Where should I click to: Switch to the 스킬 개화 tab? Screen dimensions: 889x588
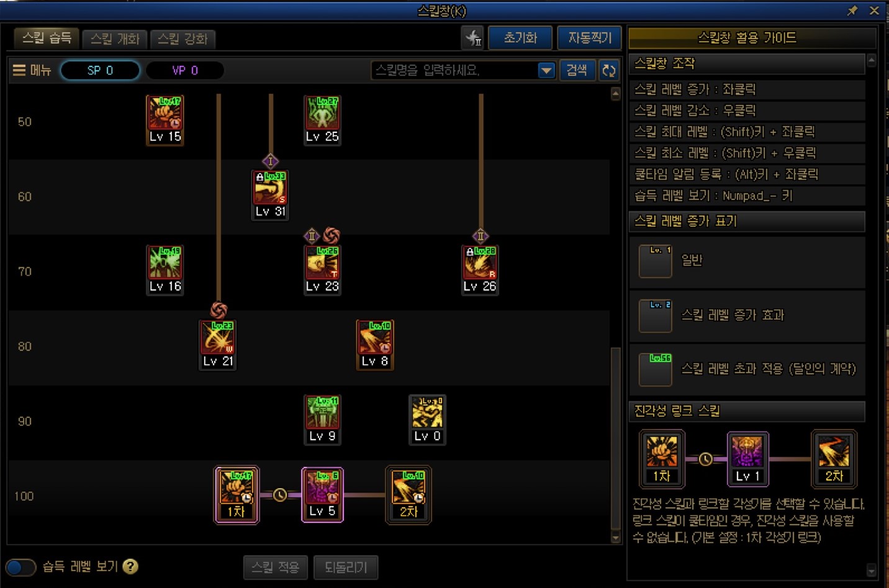point(115,38)
